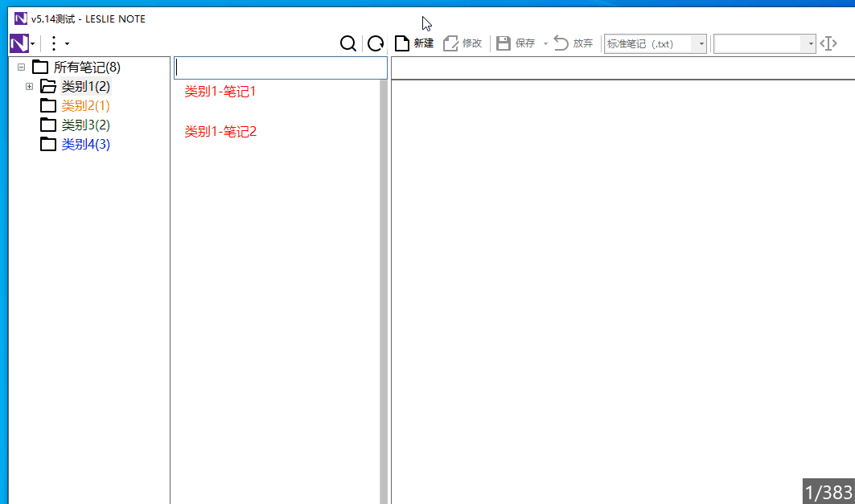
Task: Click the refresh circular arrow icon
Action: (x=375, y=43)
